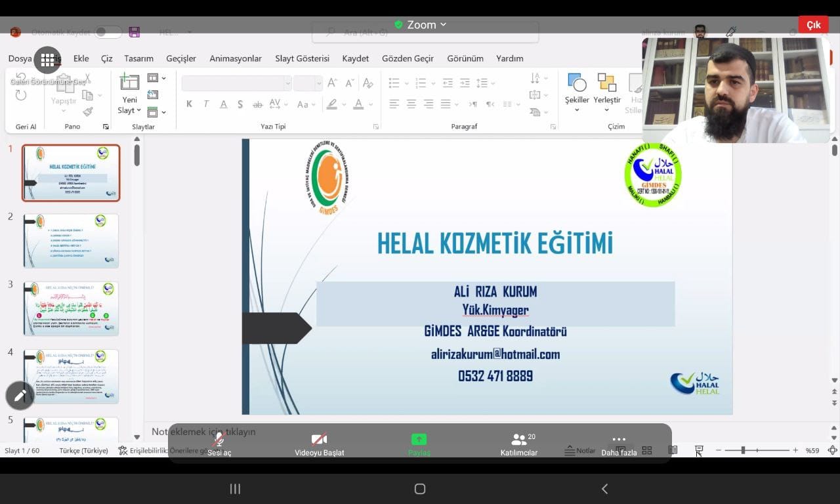The width and height of the screenshot is (840, 504).
Task: Click the undo arrow in Geri Al group
Action: [x=21, y=77]
